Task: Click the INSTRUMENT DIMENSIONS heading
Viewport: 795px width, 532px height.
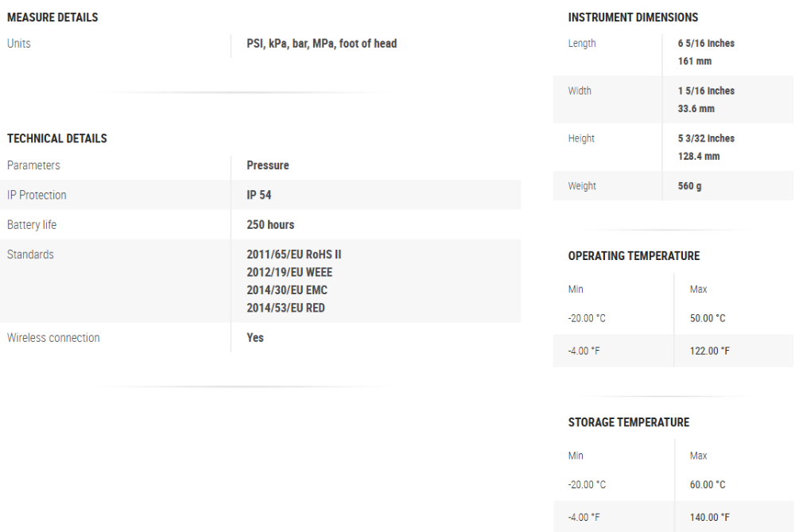Action: (x=634, y=17)
